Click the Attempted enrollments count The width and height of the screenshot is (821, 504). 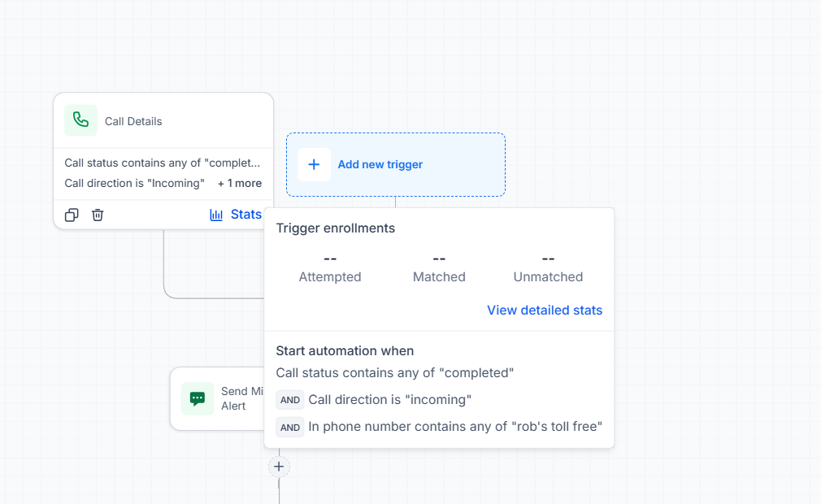point(330,259)
